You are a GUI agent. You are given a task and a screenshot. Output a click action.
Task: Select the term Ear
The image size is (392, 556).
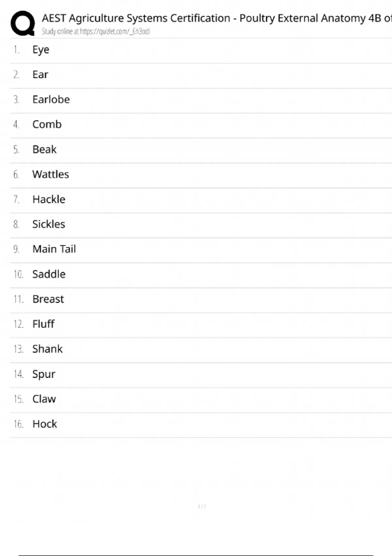coord(40,75)
